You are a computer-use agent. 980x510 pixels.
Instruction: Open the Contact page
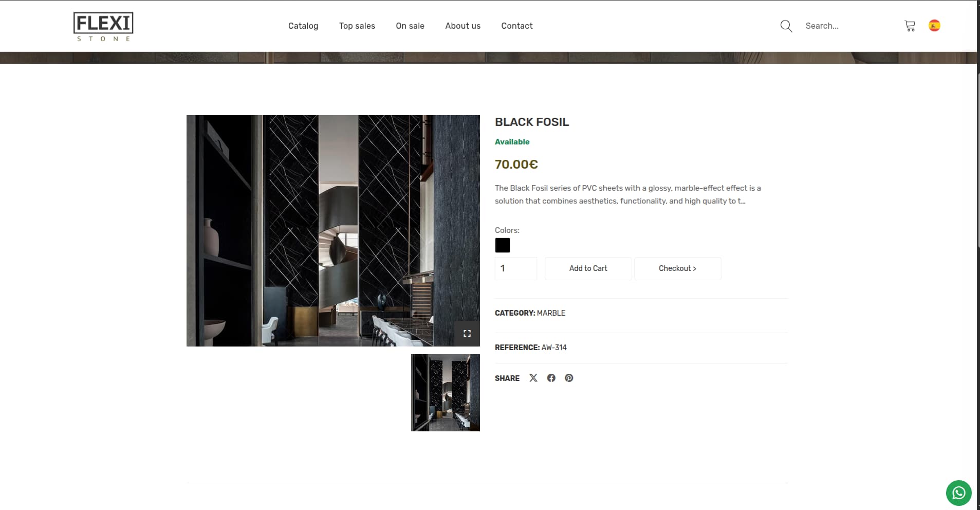pyautogui.click(x=517, y=26)
